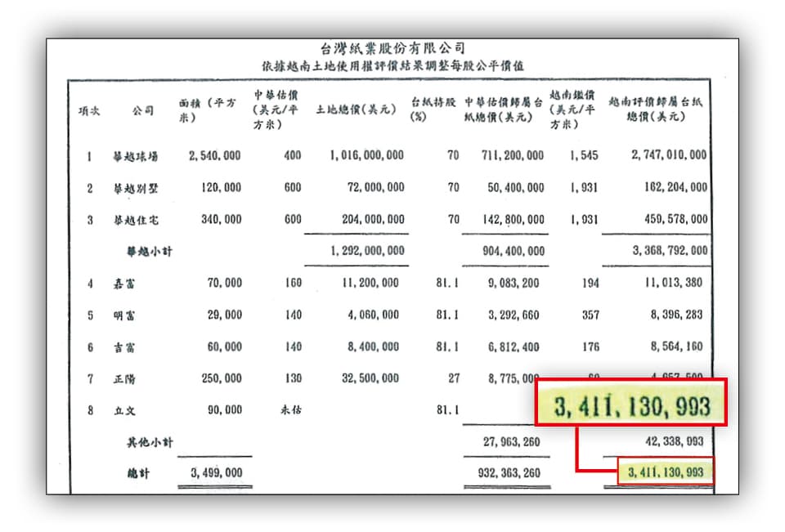Click the value 9,083,200
785x532 pixels.
pos(514,283)
